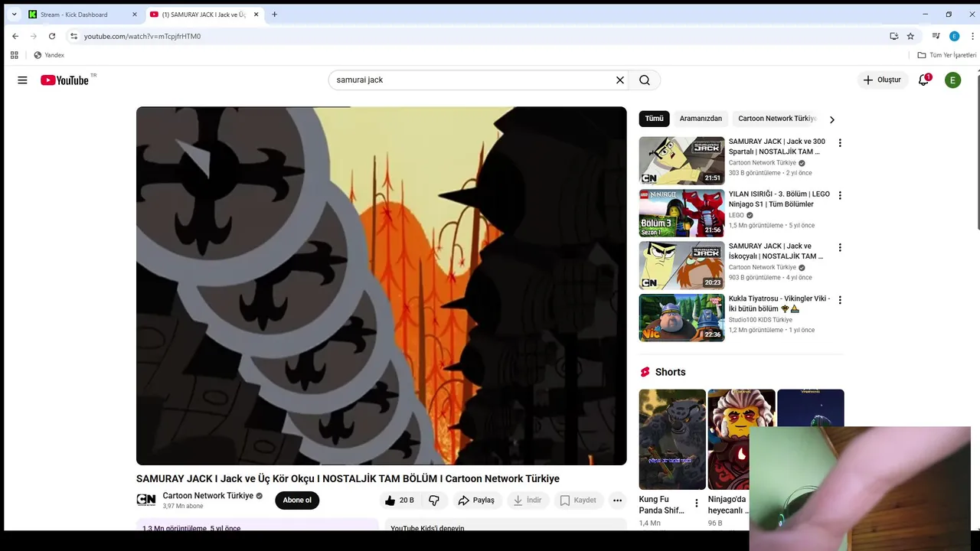This screenshot has height=551, width=980.
Task: Click the video title text
Action: [x=348, y=479]
